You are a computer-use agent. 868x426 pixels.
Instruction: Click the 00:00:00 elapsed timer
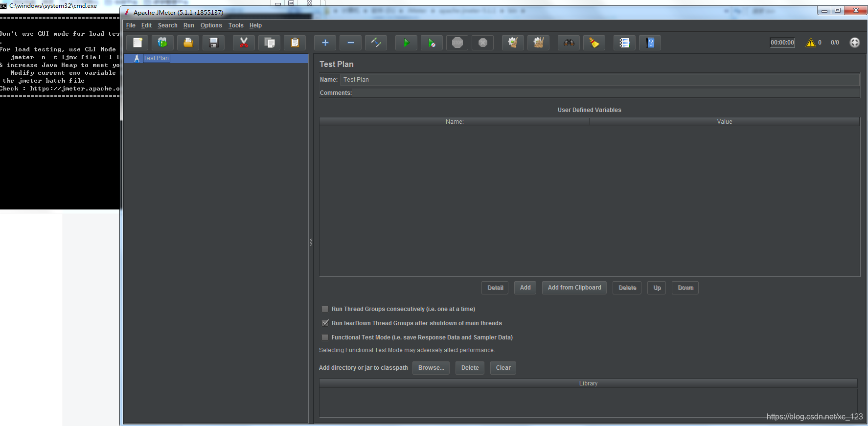782,43
